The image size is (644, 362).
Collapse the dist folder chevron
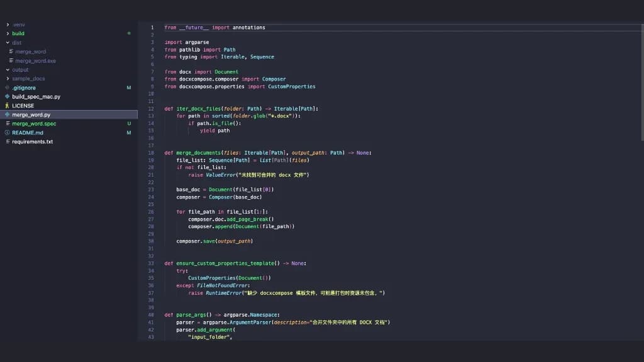pos(8,43)
